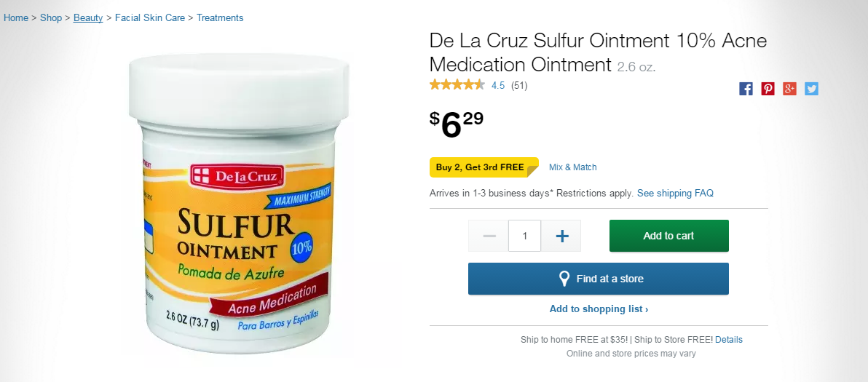Share via Google Plus icon
The width and height of the screenshot is (868, 382).
click(789, 89)
